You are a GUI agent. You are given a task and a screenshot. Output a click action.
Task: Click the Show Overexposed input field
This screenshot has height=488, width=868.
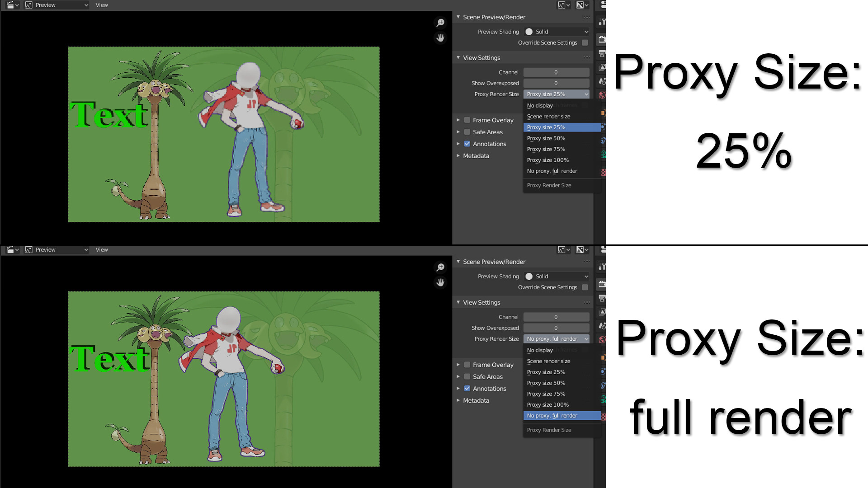pos(556,83)
